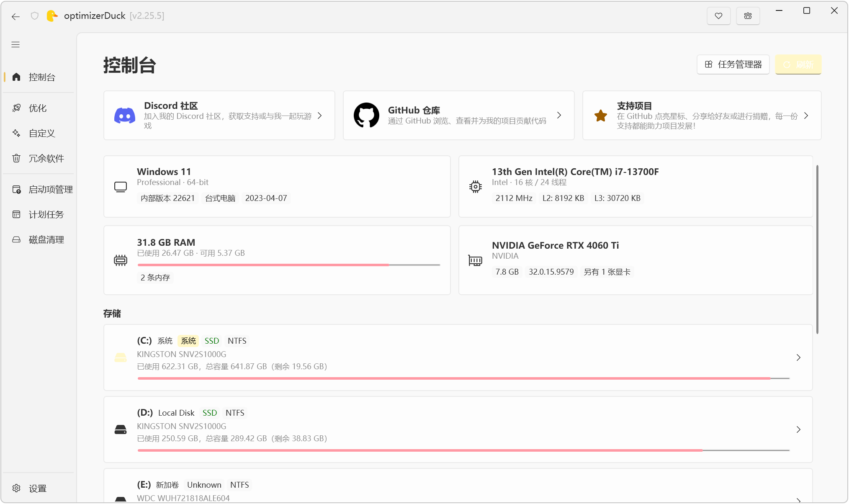
Task: Open the paw-shaped button in title bar
Action: click(x=748, y=16)
